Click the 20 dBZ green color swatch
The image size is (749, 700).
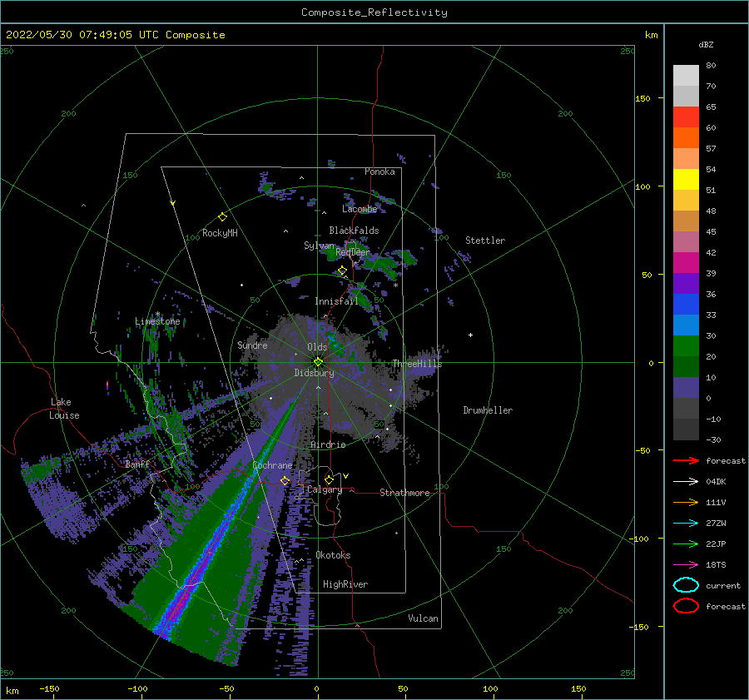686,345
